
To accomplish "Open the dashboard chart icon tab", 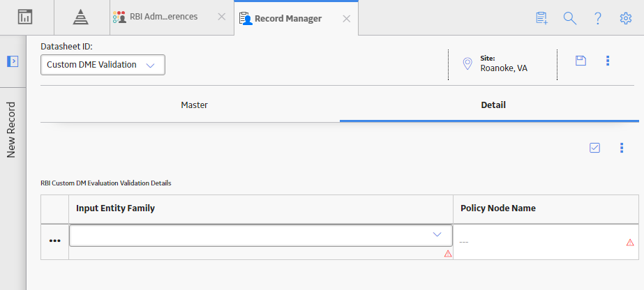I will 25,17.
